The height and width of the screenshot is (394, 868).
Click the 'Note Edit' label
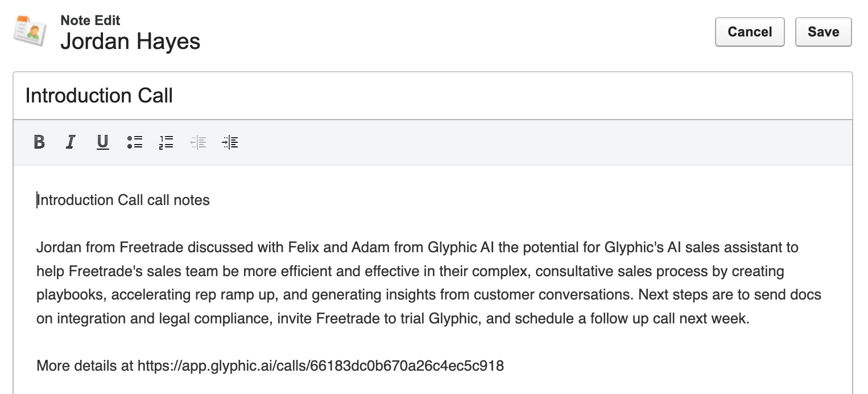90,20
